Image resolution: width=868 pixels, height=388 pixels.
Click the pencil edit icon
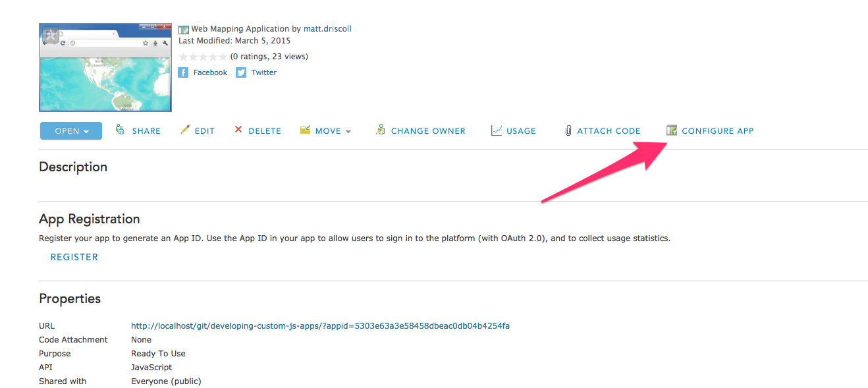(x=185, y=130)
